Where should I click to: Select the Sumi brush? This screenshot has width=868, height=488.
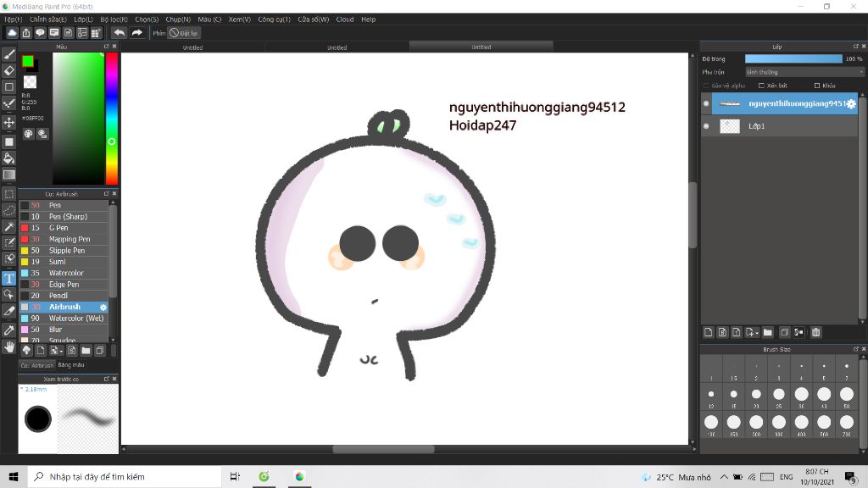[64, 262]
